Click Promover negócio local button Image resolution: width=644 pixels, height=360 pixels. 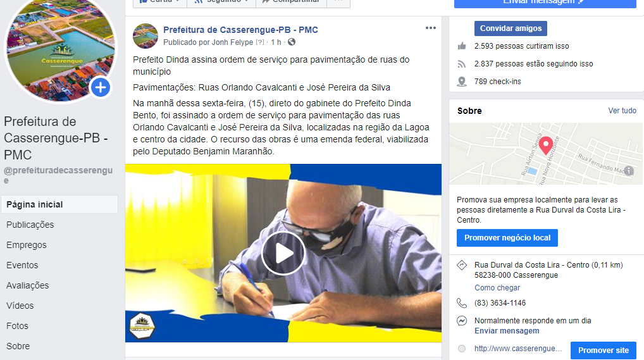507,238
